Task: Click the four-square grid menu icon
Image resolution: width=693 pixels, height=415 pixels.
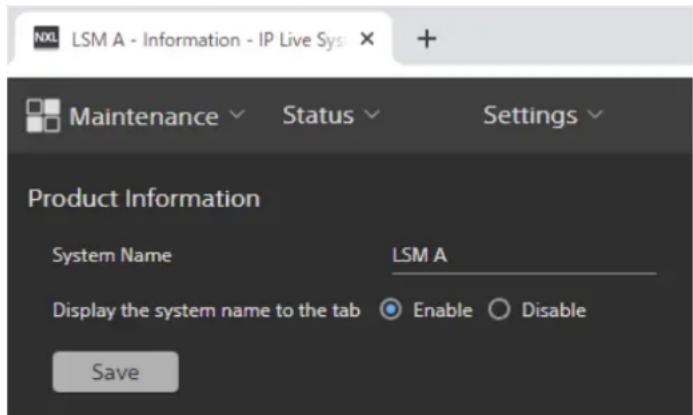Action: click(x=43, y=116)
